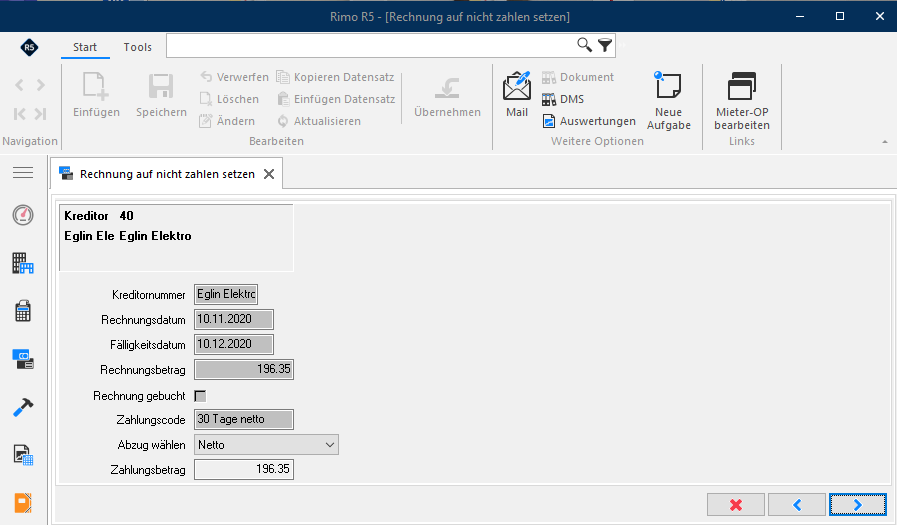897x525 pixels.
Task: Click Aktualisieren refresh option
Action: pyautogui.click(x=319, y=121)
